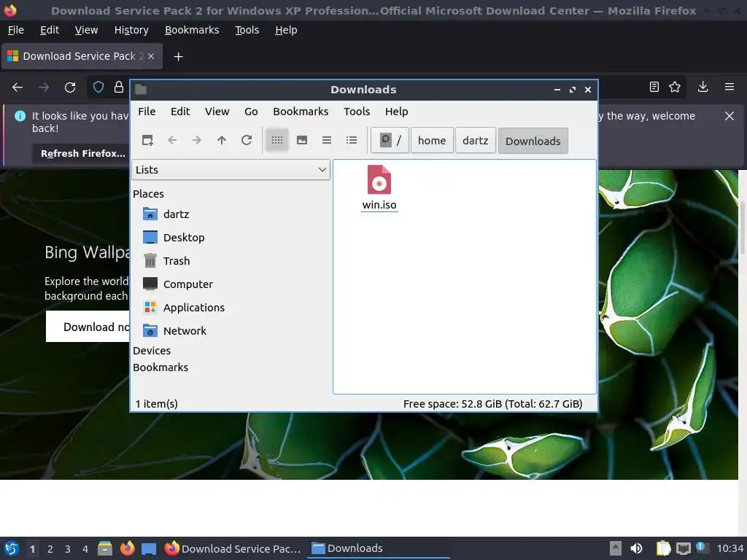The width and height of the screenshot is (747, 560).
Task: Click Firefox tracking protection shield icon
Action: click(98, 87)
